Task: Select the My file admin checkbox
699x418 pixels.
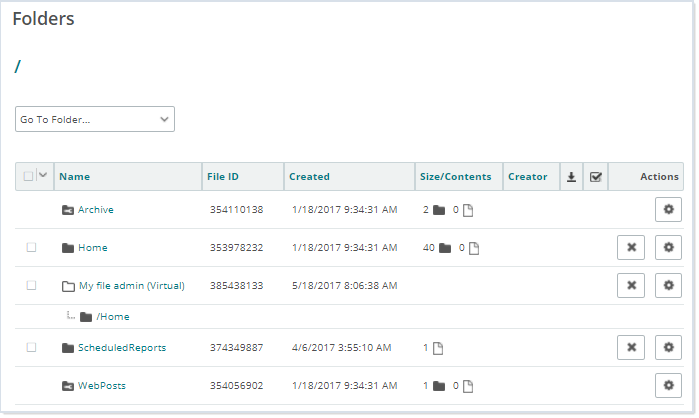Action: 31,285
